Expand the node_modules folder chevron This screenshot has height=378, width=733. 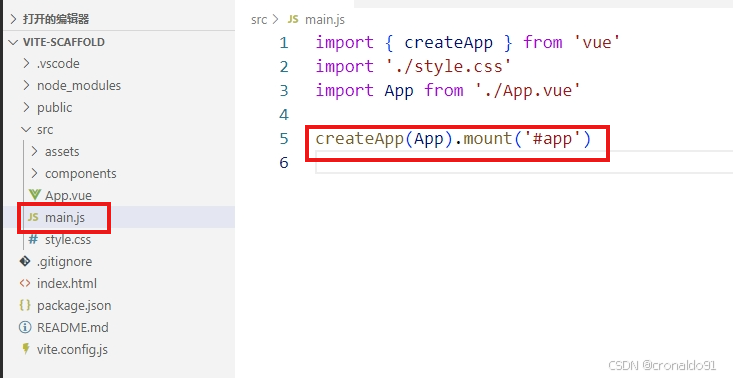click(x=27, y=85)
